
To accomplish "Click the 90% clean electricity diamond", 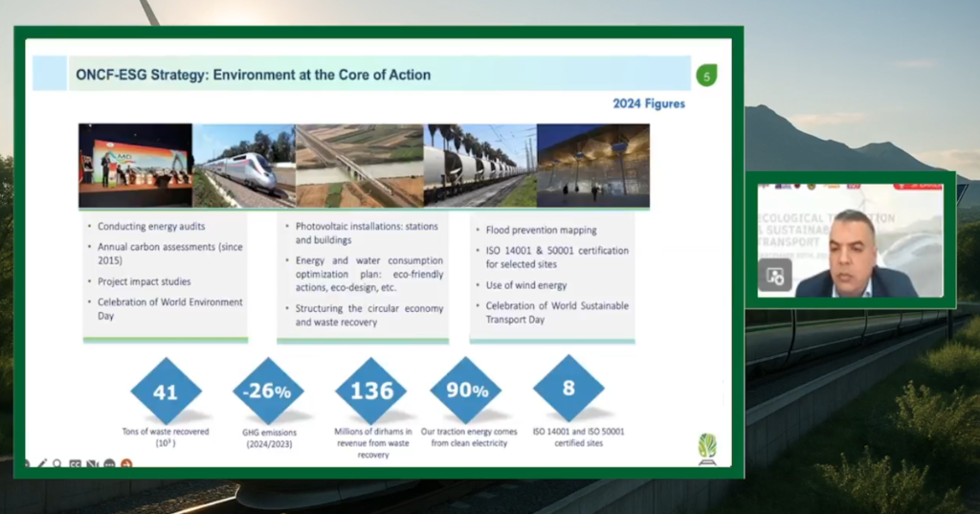I will 466,391.
